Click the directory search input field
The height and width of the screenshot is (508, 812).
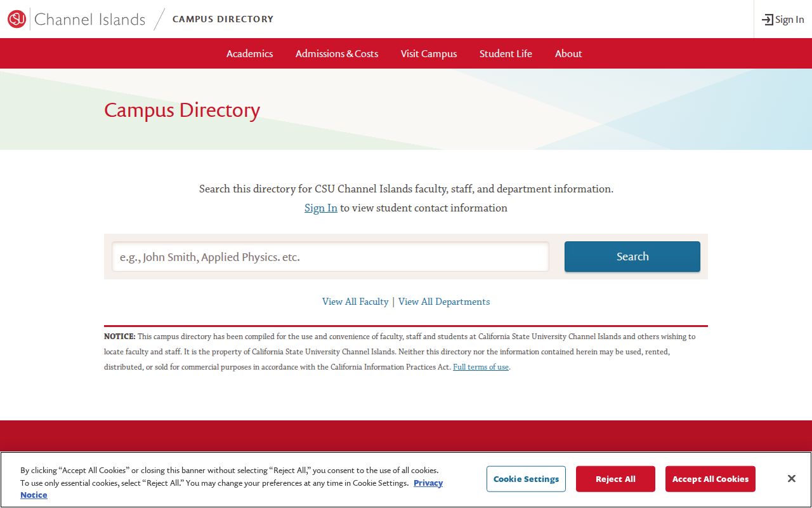pos(331,257)
